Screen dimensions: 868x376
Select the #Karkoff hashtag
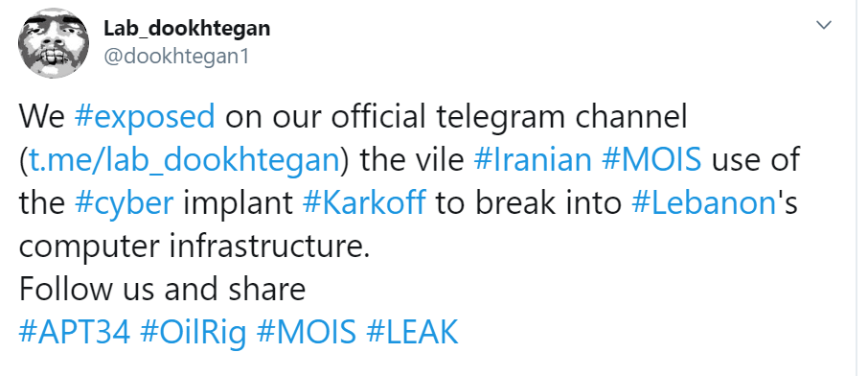(364, 203)
